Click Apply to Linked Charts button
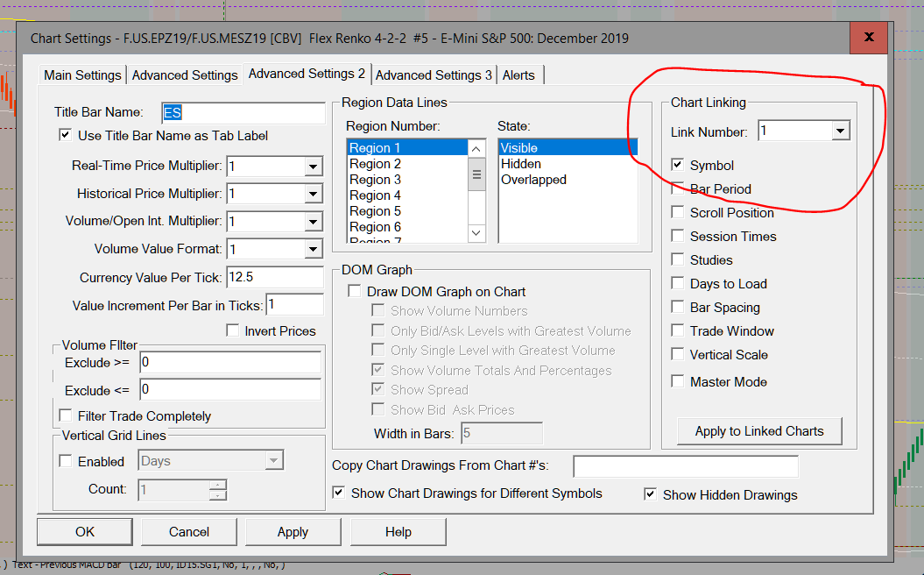 click(x=759, y=431)
